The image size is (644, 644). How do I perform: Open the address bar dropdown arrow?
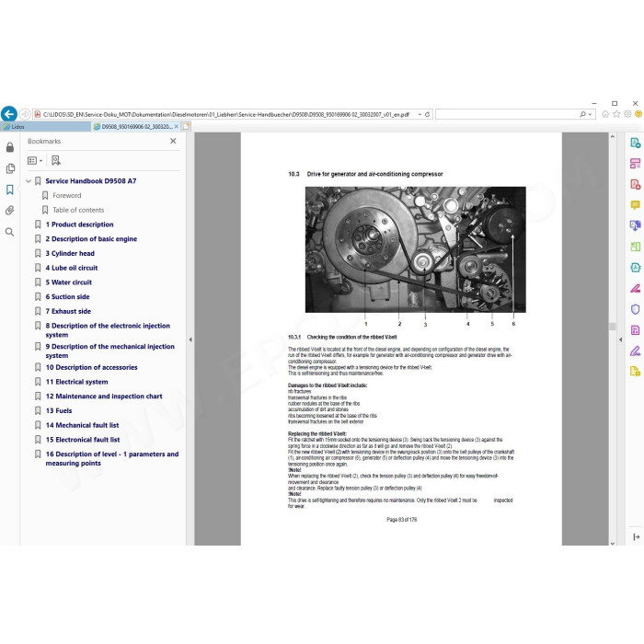click(420, 115)
